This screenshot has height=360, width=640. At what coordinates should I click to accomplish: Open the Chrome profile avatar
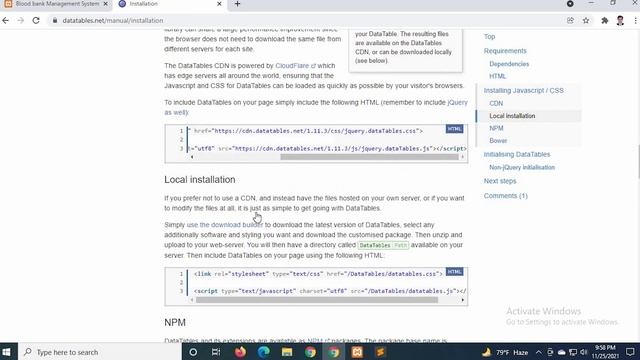coord(620,20)
